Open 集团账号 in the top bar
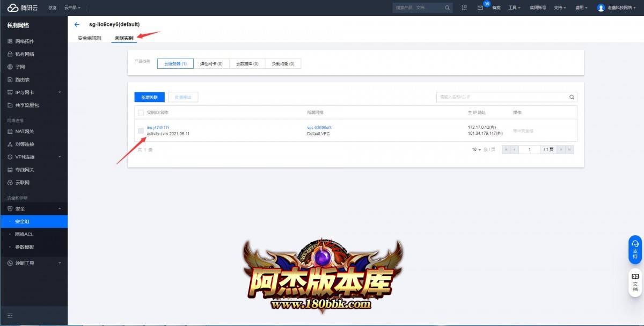This screenshot has width=644, height=326. pos(537,8)
